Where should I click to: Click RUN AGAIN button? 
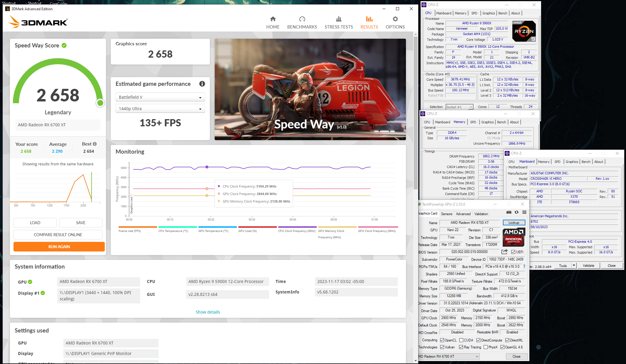pyautogui.click(x=59, y=247)
